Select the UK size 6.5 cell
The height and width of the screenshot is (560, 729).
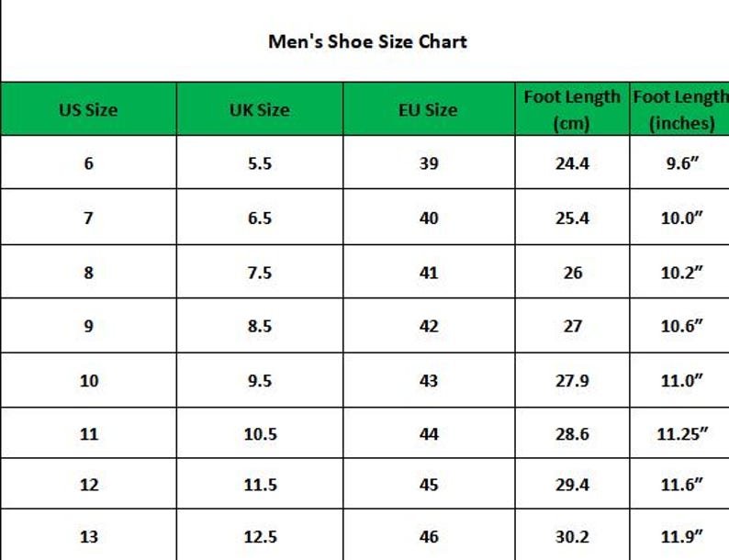coord(259,218)
